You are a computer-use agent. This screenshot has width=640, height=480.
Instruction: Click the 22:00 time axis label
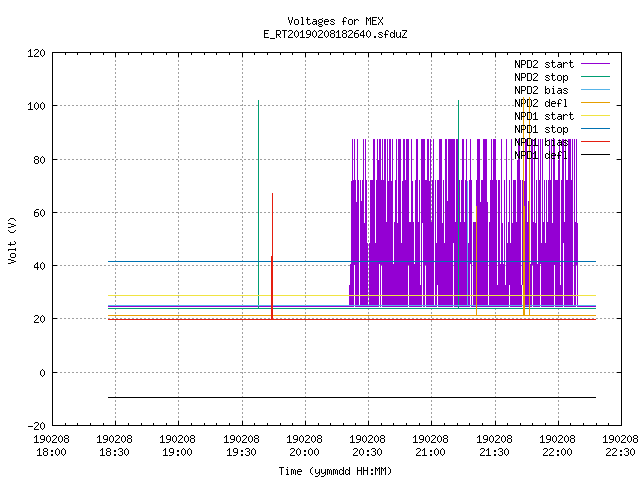click(x=558, y=452)
